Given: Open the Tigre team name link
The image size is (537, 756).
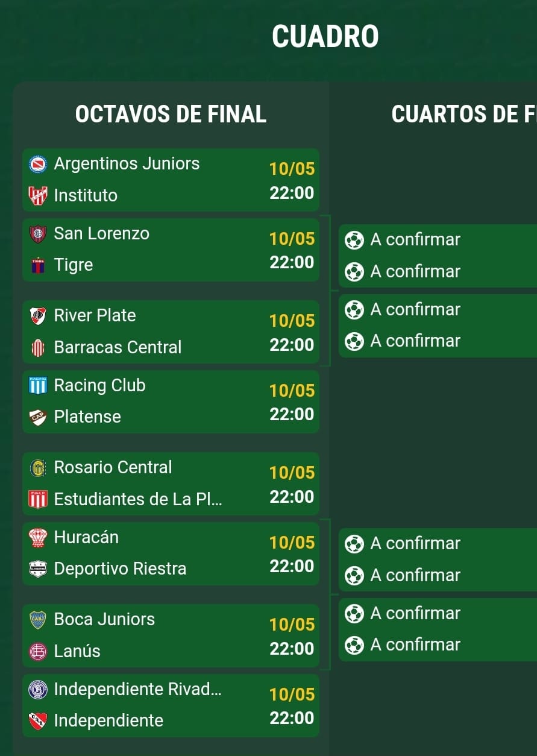Looking at the screenshot, I should click(74, 265).
